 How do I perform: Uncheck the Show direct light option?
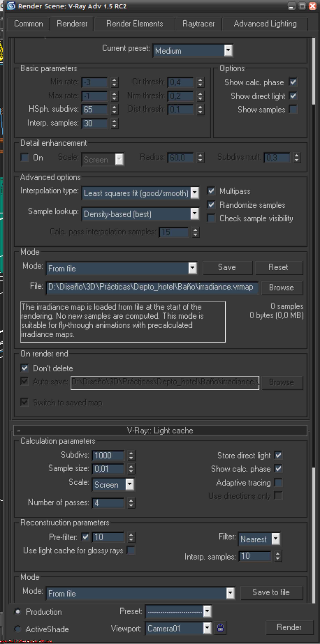(x=293, y=96)
